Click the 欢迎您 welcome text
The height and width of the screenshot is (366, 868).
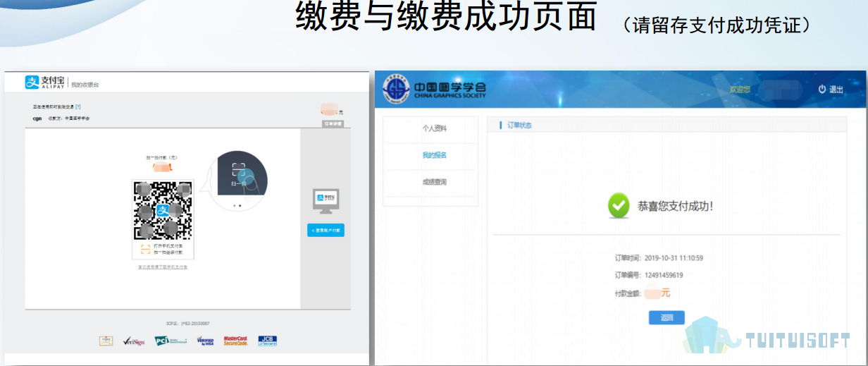tap(740, 90)
